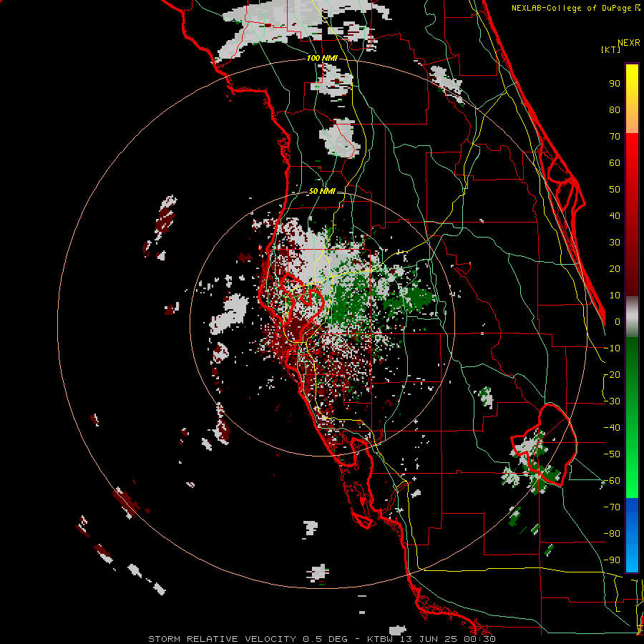Viewport: 644px width, 644px height.
Task: Click the "-10" scale value
Action: click(612, 348)
